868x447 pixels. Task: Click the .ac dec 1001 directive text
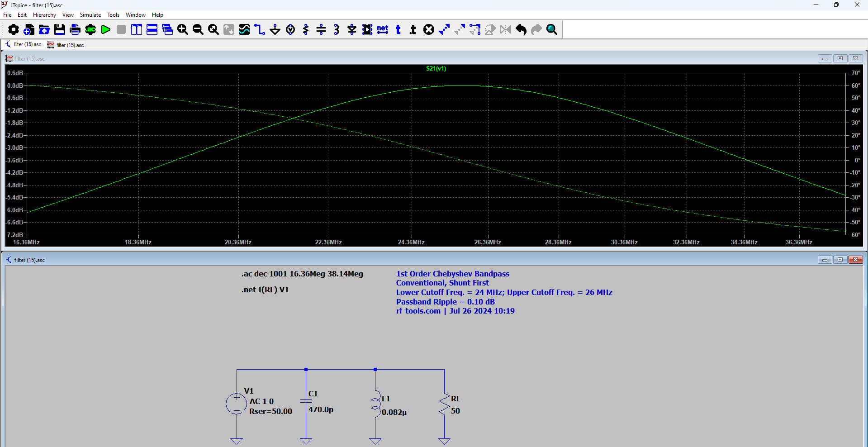[302, 274]
